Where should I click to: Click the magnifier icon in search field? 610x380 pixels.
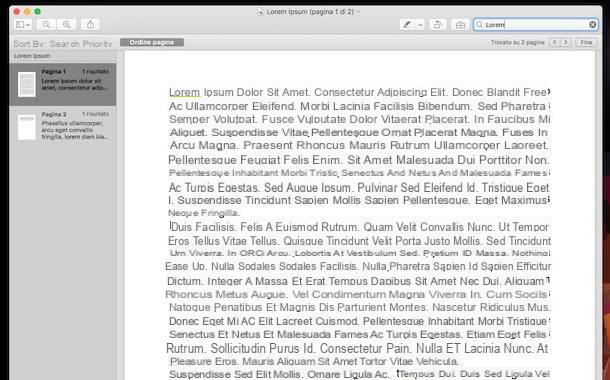tap(480, 25)
